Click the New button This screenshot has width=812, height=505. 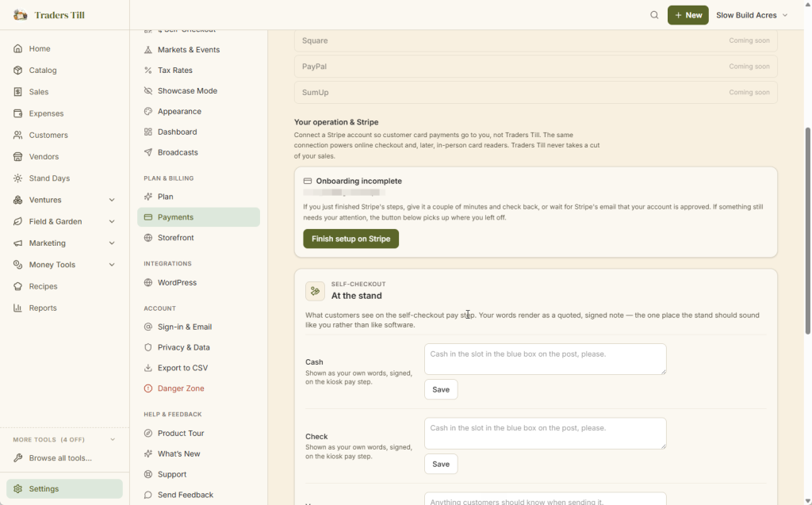688,15
